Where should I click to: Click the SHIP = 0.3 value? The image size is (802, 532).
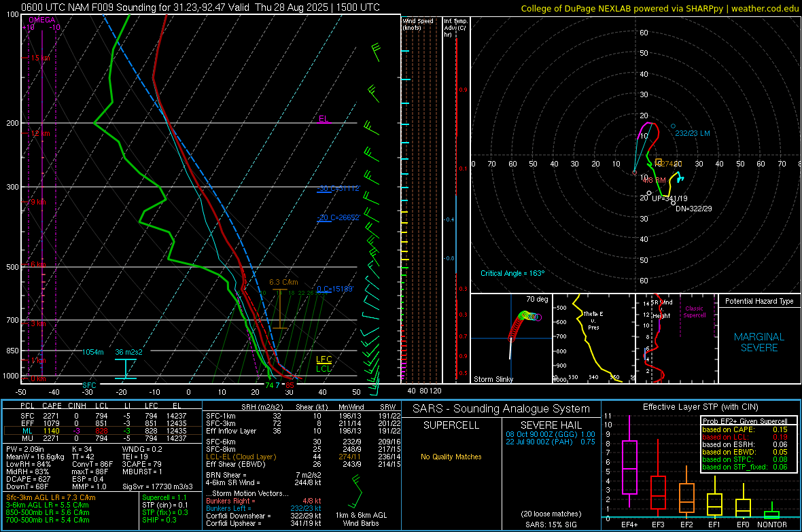159,520
